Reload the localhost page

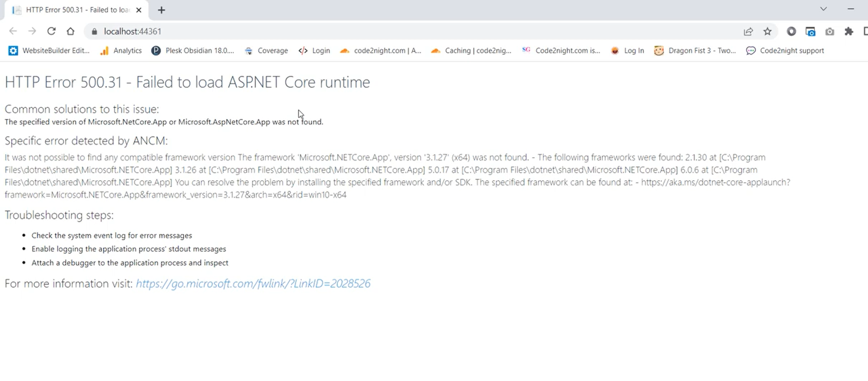(x=51, y=31)
